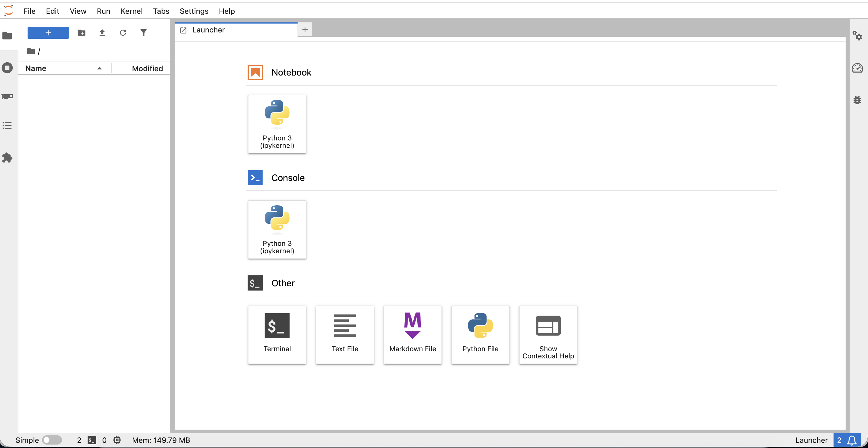Screen dimensions: 868x448
Task: Open the Kernel menu
Action: click(132, 11)
